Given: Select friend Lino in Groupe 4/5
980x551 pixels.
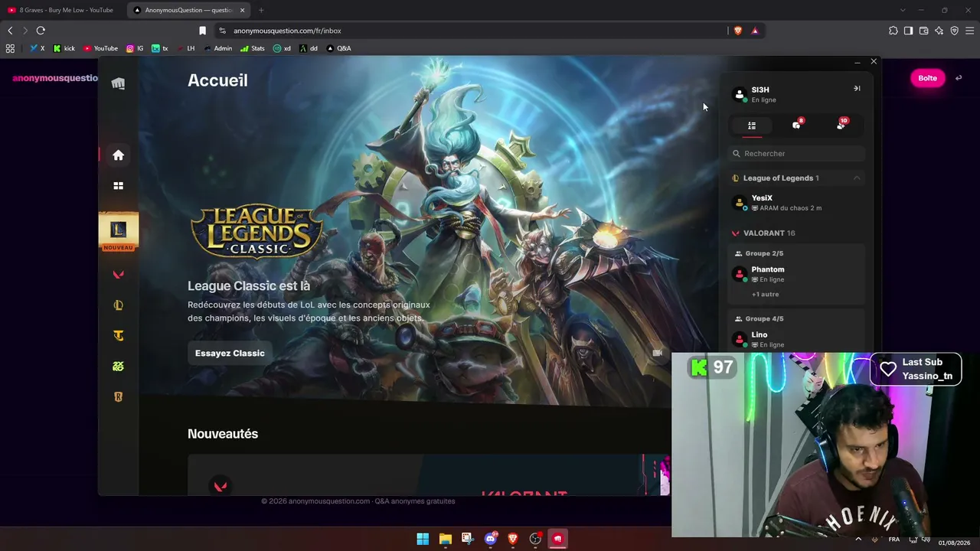Looking at the screenshot, I should 796,339.
